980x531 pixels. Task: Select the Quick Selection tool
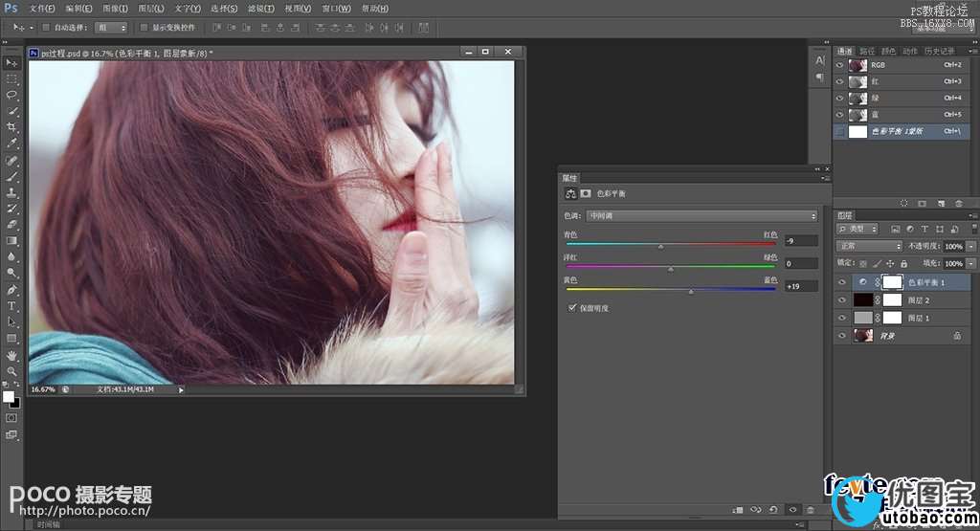(x=11, y=111)
